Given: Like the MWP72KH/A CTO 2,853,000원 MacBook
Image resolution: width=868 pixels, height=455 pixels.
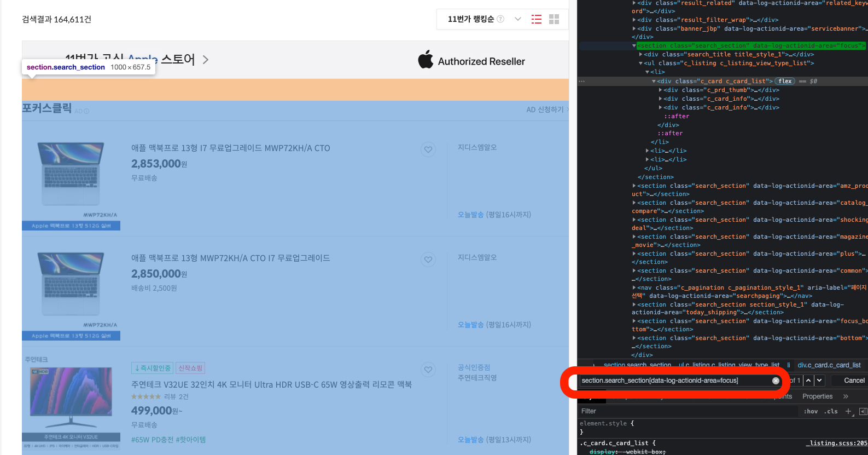Looking at the screenshot, I should (428, 149).
